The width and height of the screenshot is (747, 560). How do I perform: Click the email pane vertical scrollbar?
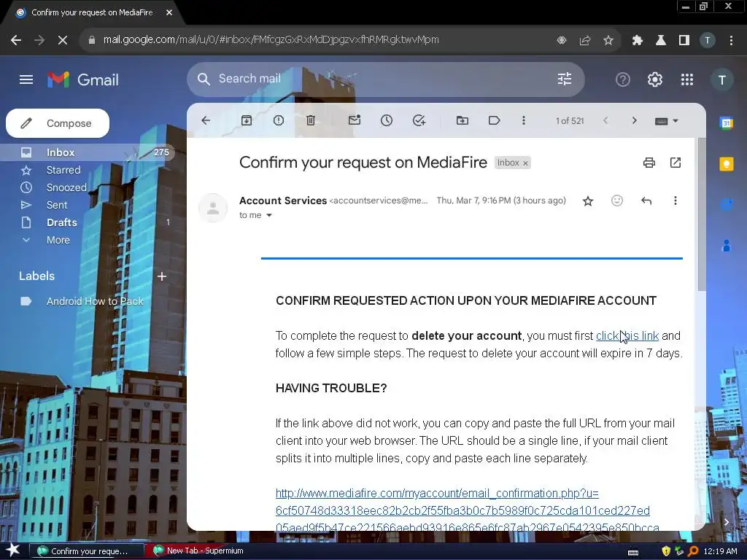coord(701,214)
